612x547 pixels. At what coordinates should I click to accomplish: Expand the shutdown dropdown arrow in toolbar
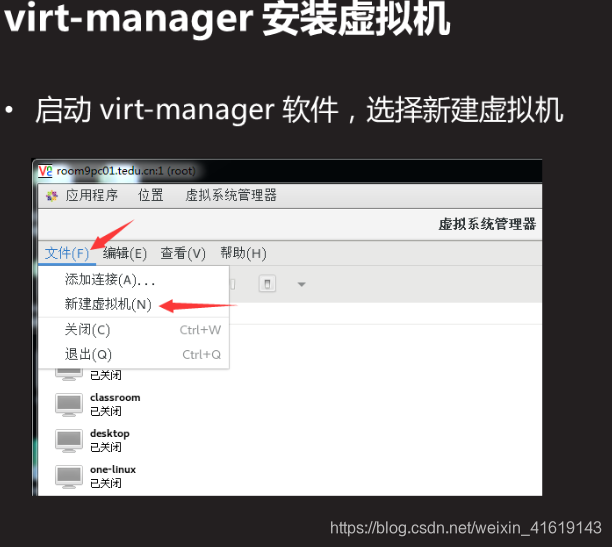[x=301, y=284]
